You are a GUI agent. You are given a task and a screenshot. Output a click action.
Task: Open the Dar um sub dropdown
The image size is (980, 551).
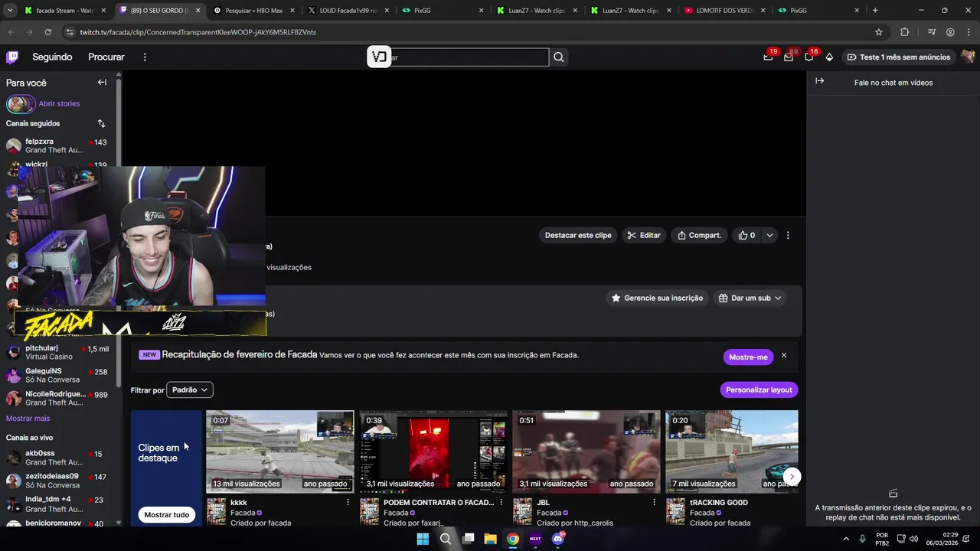point(750,298)
